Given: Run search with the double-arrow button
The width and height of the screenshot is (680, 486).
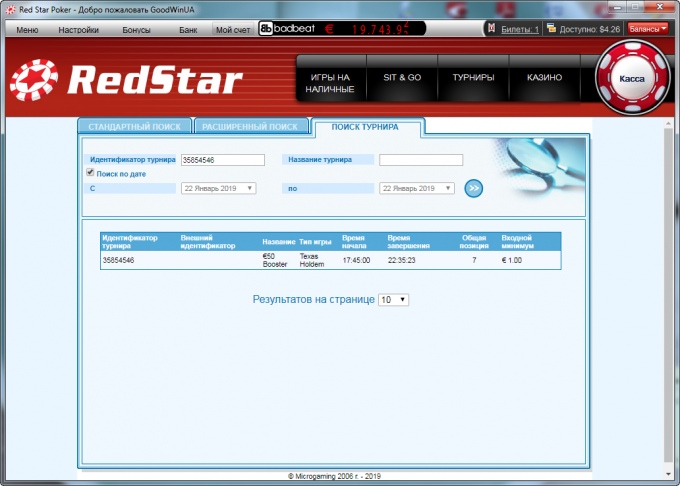Looking at the screenshot, I should 474,188.
